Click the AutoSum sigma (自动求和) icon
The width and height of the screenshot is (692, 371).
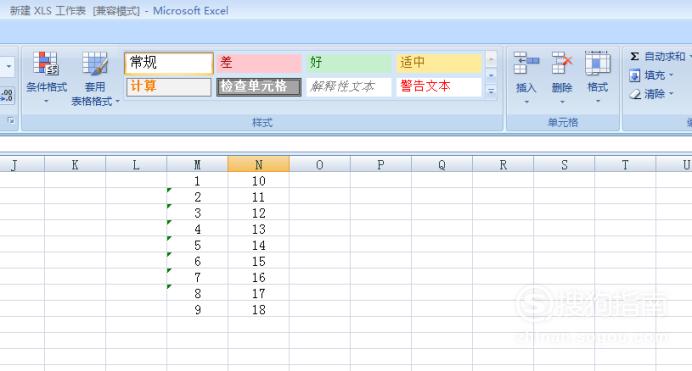(x=635, y=56)
